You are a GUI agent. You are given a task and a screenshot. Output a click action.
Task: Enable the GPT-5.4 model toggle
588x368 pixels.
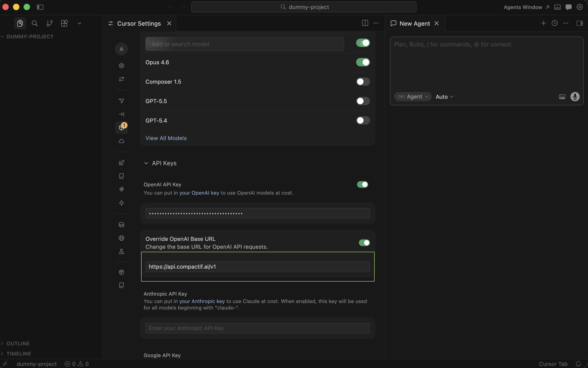point(363,120)
